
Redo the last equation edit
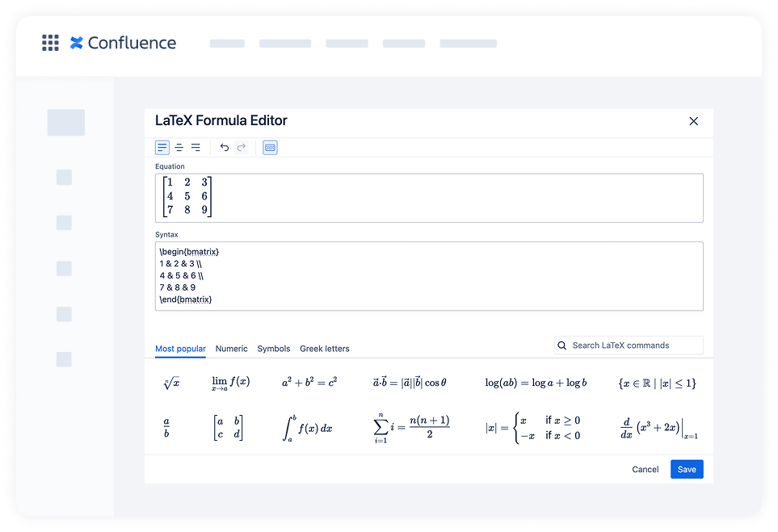[x=241, y=147]
